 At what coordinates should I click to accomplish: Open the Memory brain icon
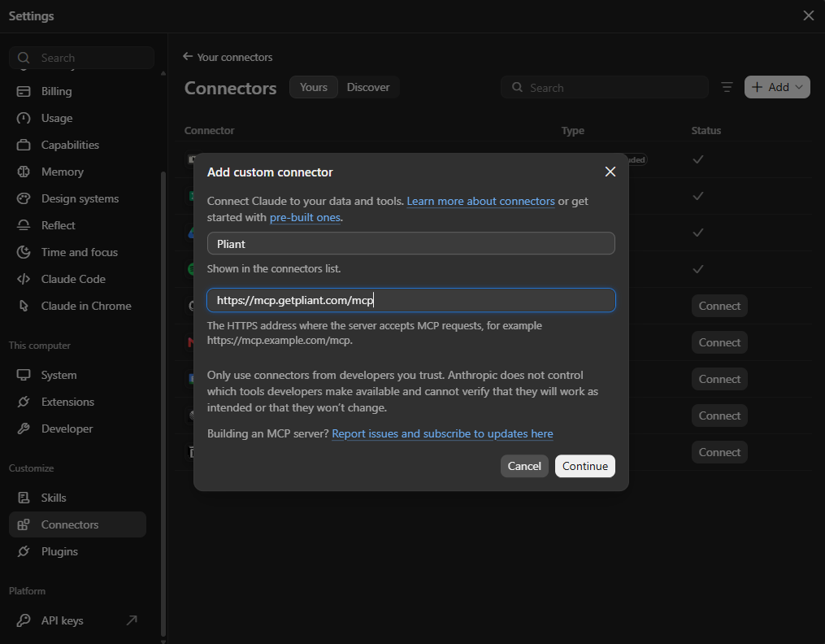coord(24,172)
